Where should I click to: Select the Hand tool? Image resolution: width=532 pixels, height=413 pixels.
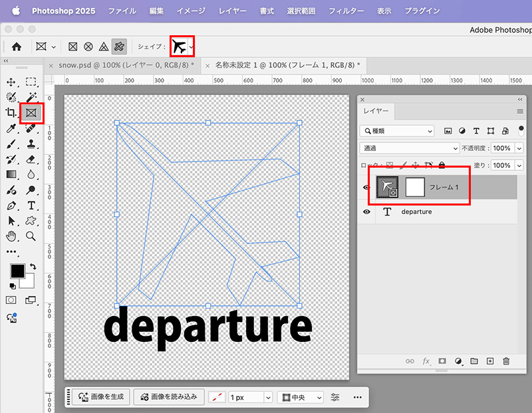11,236
